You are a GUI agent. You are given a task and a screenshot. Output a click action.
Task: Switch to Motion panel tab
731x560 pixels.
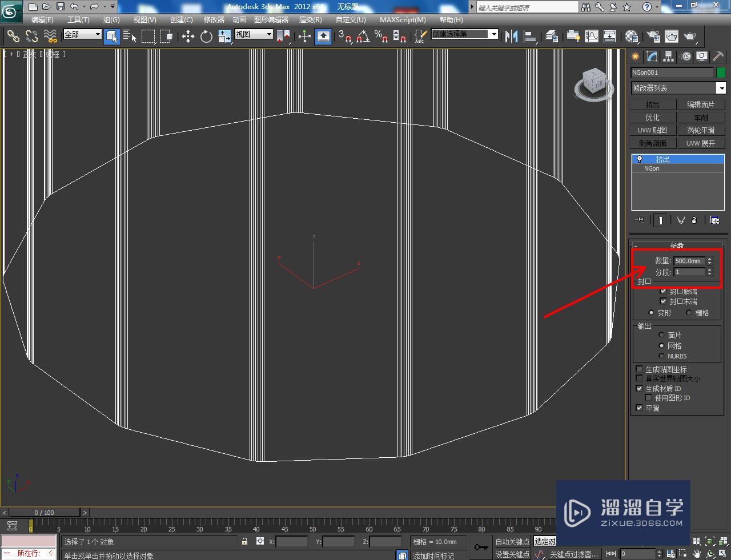point(685,57)
